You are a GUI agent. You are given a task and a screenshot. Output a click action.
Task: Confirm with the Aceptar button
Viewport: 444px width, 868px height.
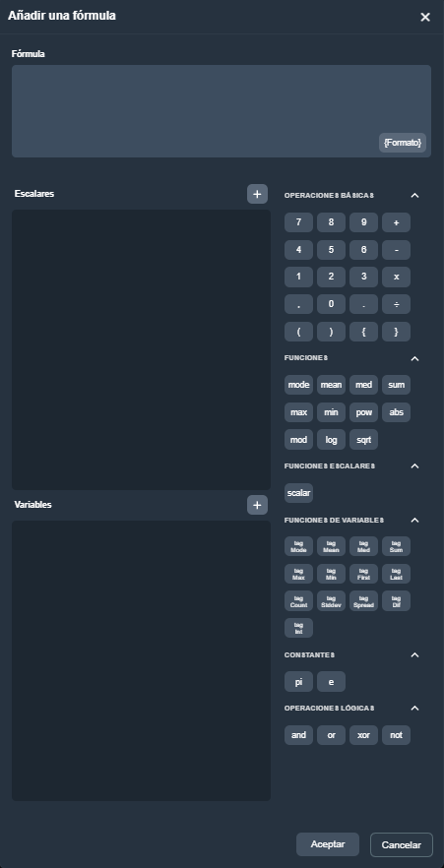coord(328,844)
